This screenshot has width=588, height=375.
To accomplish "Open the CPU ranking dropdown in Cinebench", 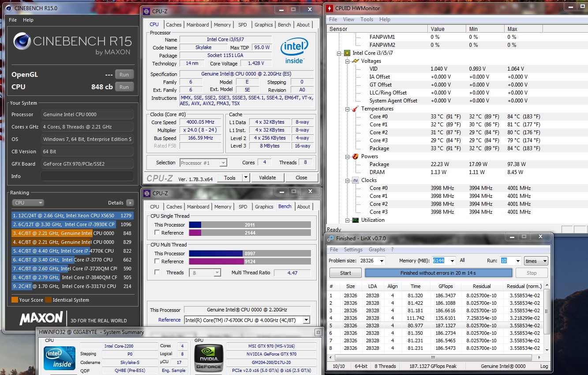I will click(28, 203).
